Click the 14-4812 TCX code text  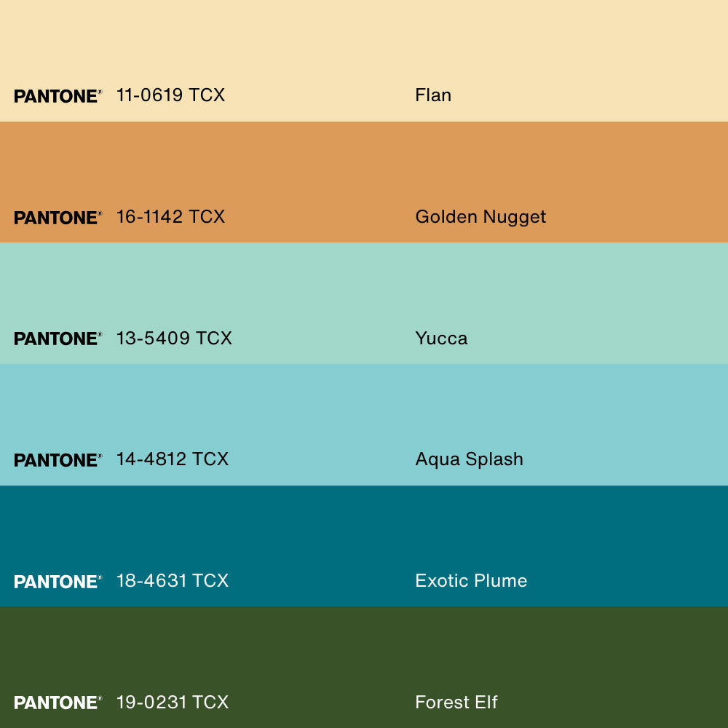click(x=173, y=459)
